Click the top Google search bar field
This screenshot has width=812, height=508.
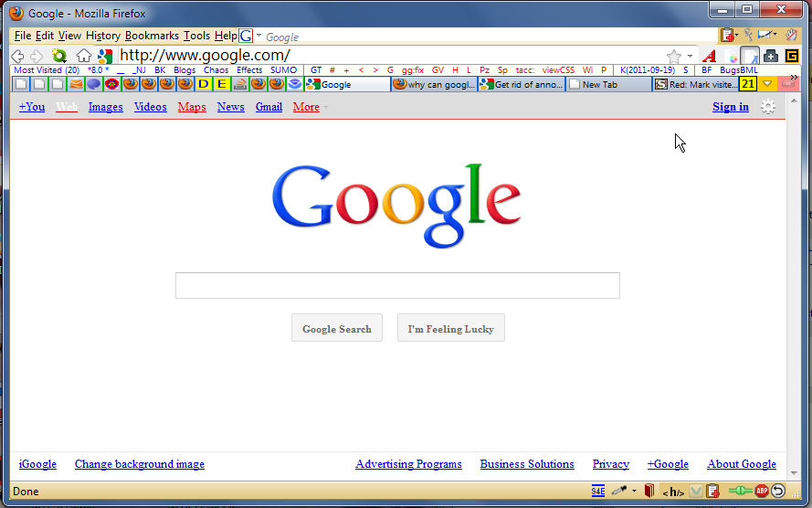coord(490,37)
